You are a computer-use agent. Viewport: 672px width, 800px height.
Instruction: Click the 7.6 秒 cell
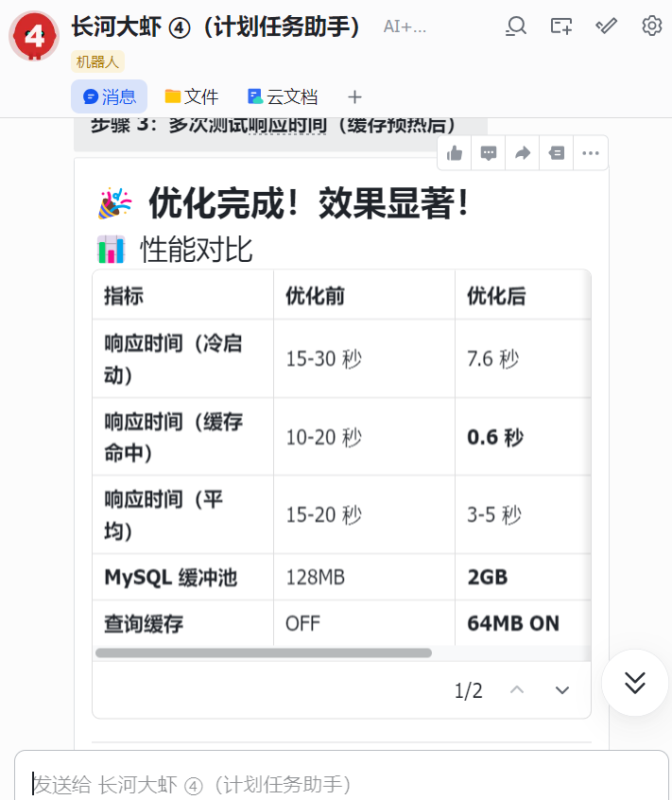(x=523, y=358)
